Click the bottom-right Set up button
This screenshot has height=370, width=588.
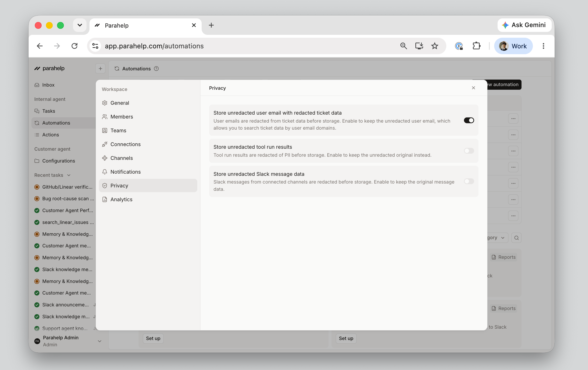(346, 339)
